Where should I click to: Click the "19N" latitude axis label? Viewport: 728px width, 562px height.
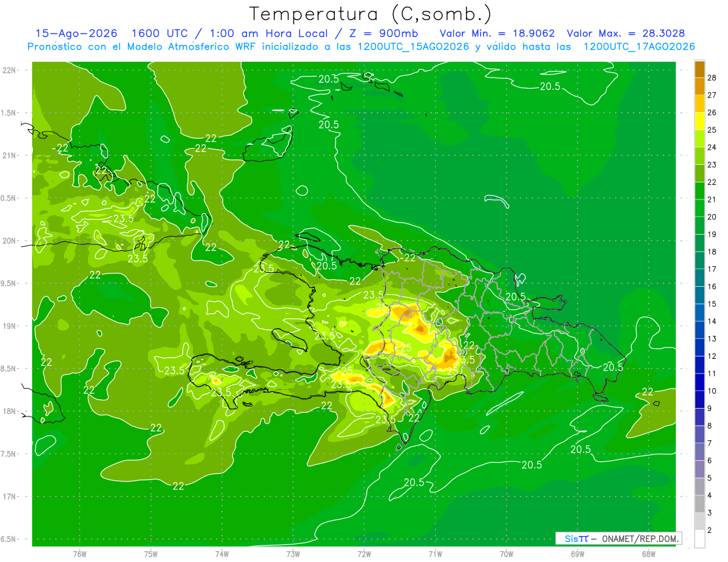[9, 326]
